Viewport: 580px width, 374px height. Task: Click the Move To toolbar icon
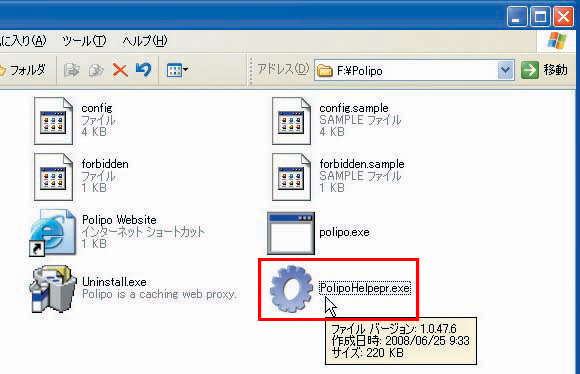coord(71,70)
